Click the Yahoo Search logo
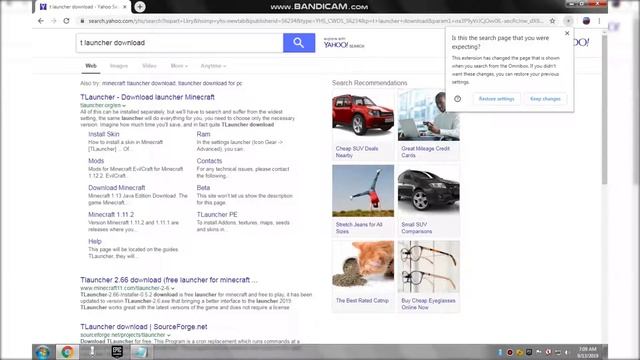This screenshot has height=360, width=640. pos(344,43)
